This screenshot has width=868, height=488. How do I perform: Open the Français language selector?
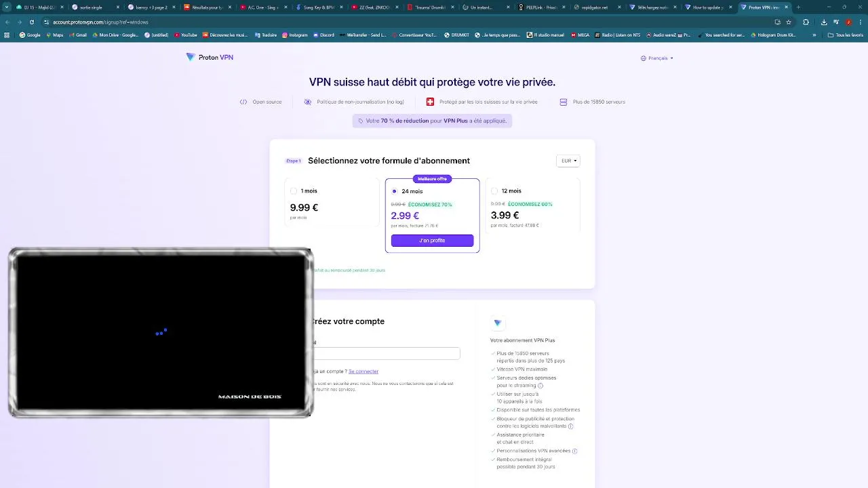click(657, 58)
